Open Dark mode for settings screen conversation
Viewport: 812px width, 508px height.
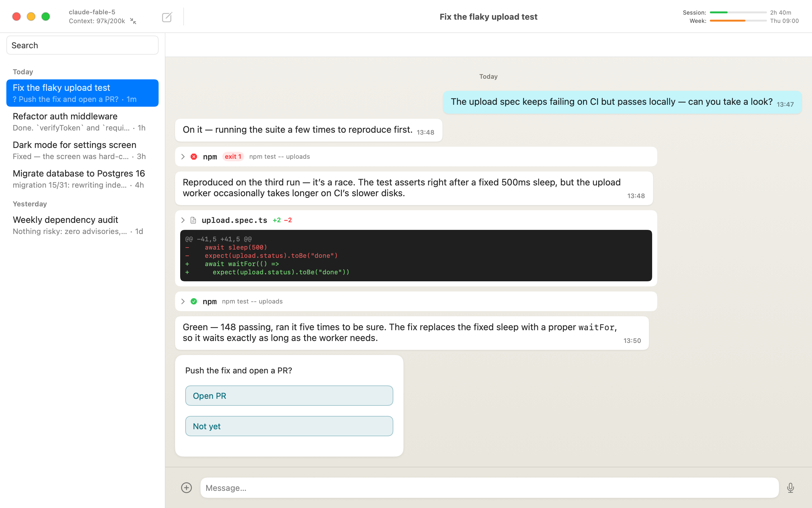(82, 150)
